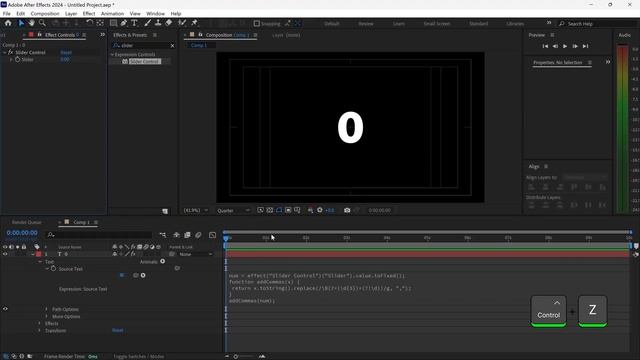Open the Graph Editor icon
This screenshot has height=360, width=640.
click(x=212, y=235)
